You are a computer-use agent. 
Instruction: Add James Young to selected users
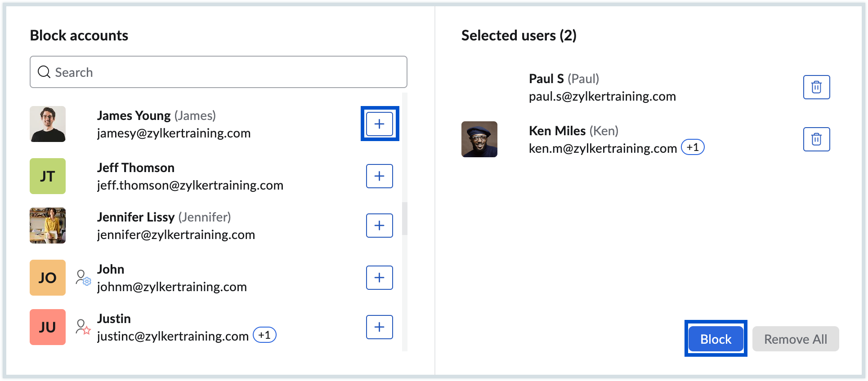(379, 124)
